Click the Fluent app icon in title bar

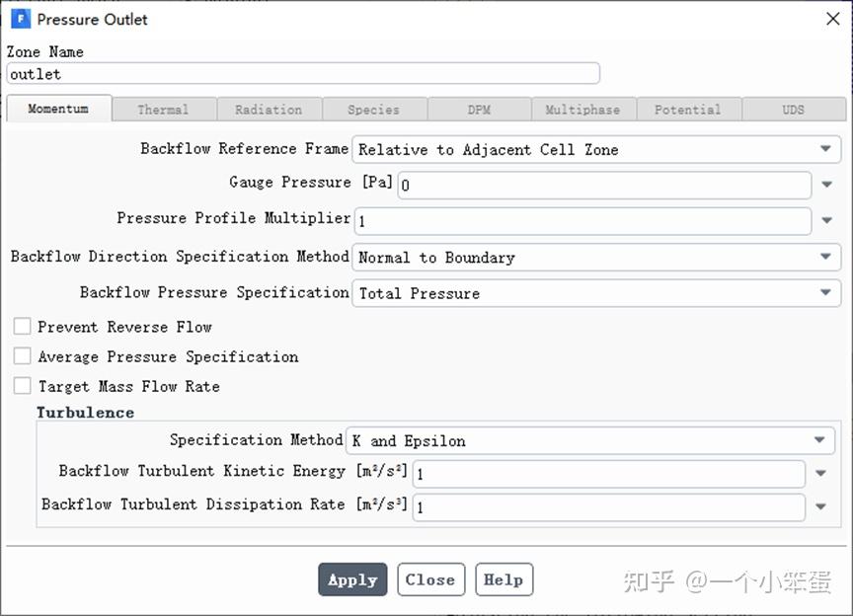20,18
